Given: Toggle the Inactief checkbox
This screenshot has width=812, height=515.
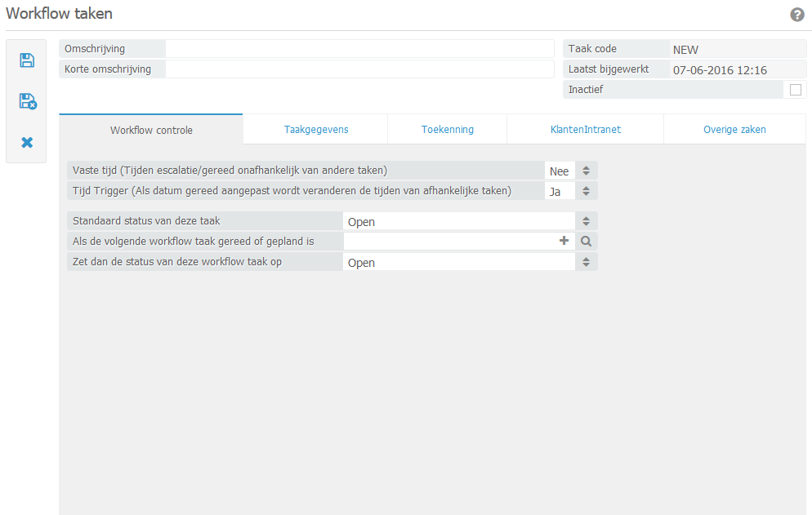Looking at the screenshot, I should pos(795,90).
